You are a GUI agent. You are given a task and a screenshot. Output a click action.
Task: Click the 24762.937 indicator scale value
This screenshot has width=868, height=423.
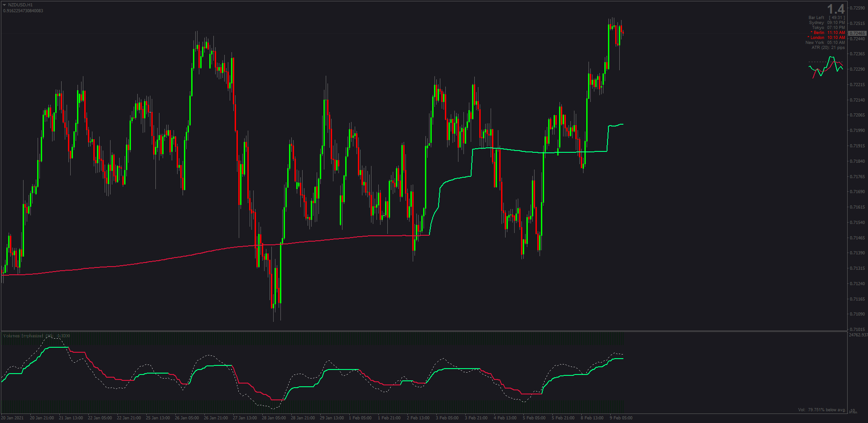coord(858,335)
